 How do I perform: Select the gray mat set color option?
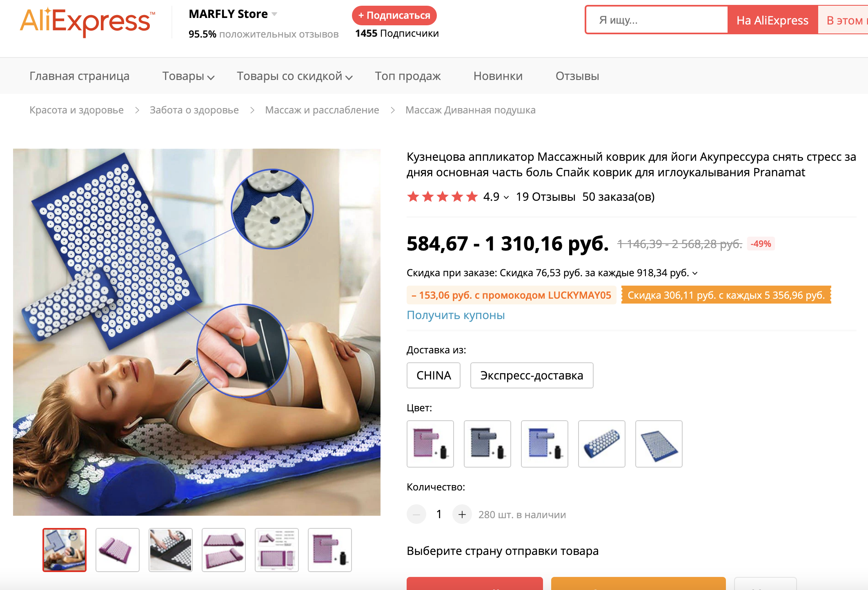487,444
